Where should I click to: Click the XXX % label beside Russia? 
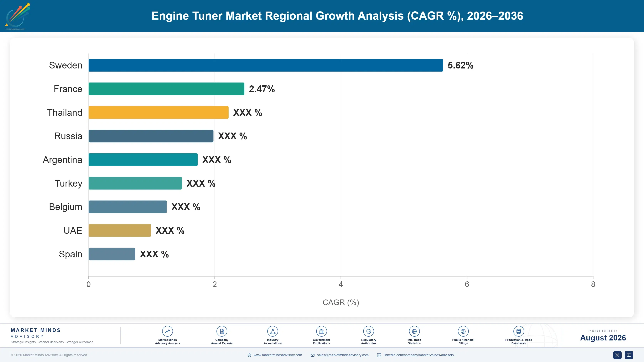click(x=232, y=136)
